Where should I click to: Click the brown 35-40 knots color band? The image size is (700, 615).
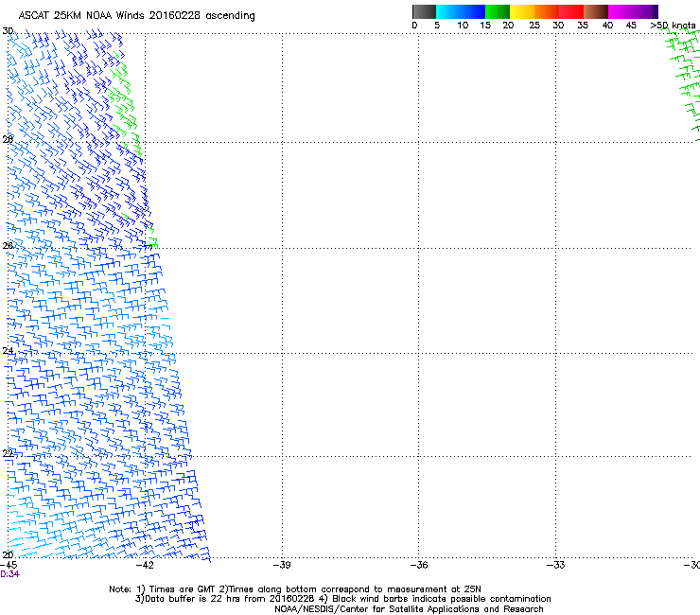pyautogui.click(x=596, y=11)
